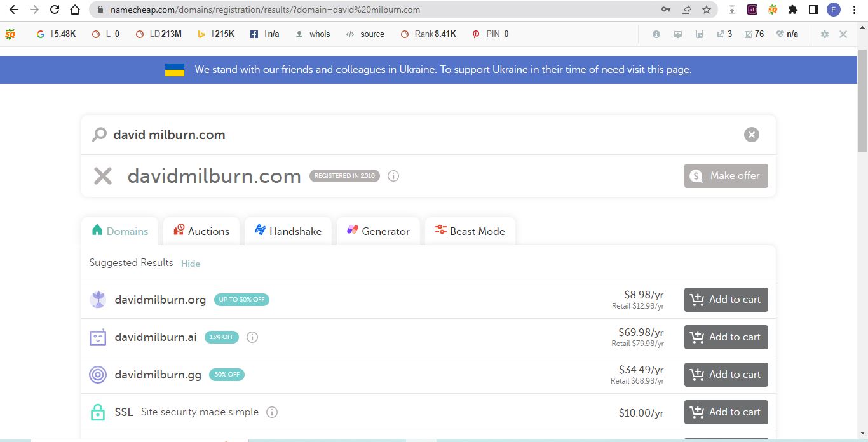Open the profile avatar F

pos(833,10)
